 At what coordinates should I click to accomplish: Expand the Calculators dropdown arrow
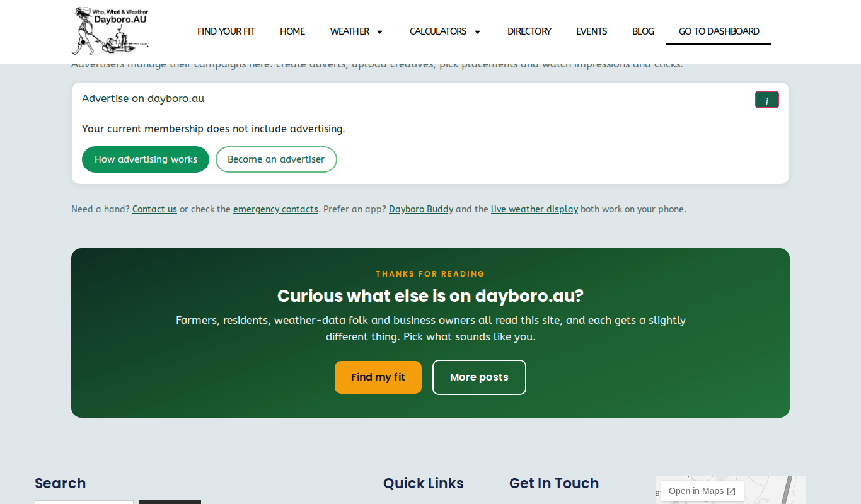pyautogui.click(x=477, y=31)
